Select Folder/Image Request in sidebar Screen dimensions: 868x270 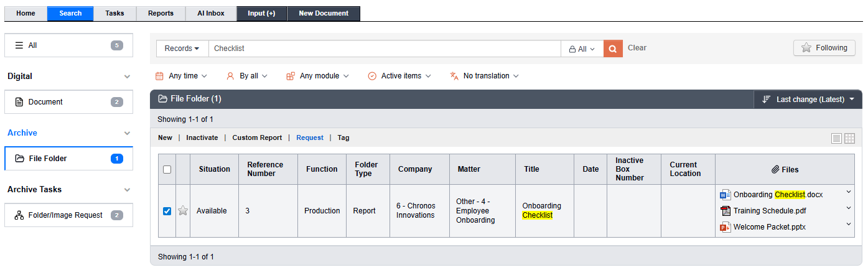click(68, 215)
